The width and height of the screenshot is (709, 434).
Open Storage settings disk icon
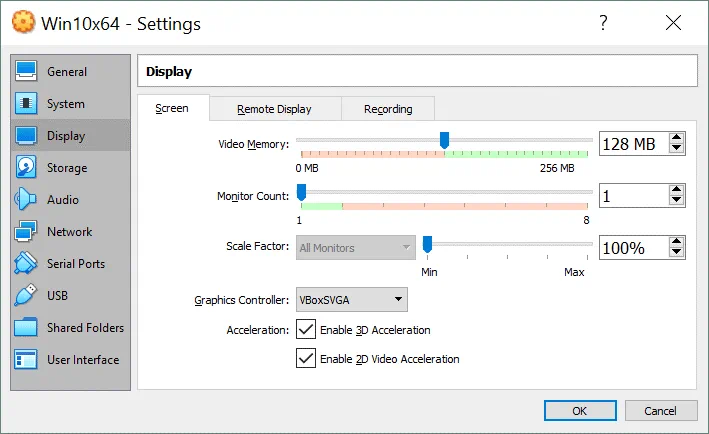click(x=27, y=168)
